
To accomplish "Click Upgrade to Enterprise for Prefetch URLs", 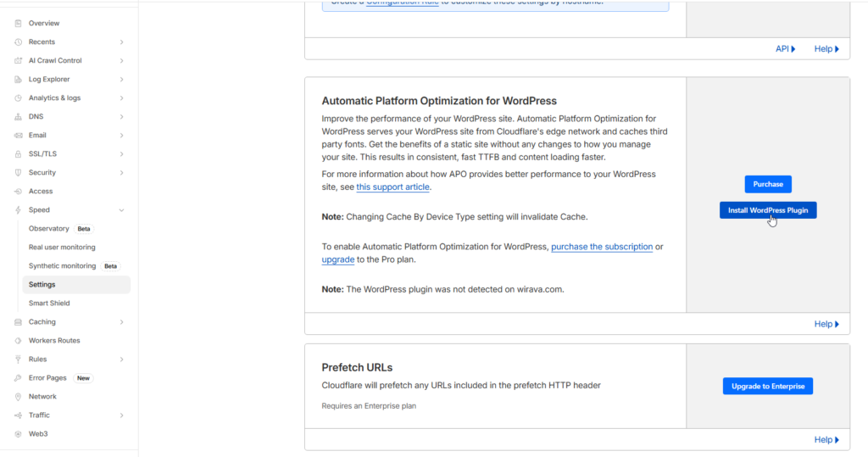I will click(768, 386).
